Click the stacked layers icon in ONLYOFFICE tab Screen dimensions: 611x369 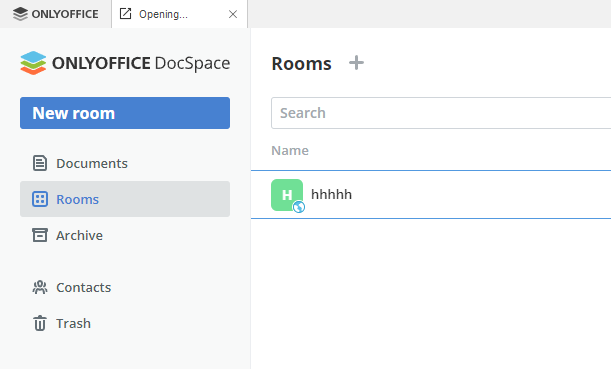click(x=20, y=14)
